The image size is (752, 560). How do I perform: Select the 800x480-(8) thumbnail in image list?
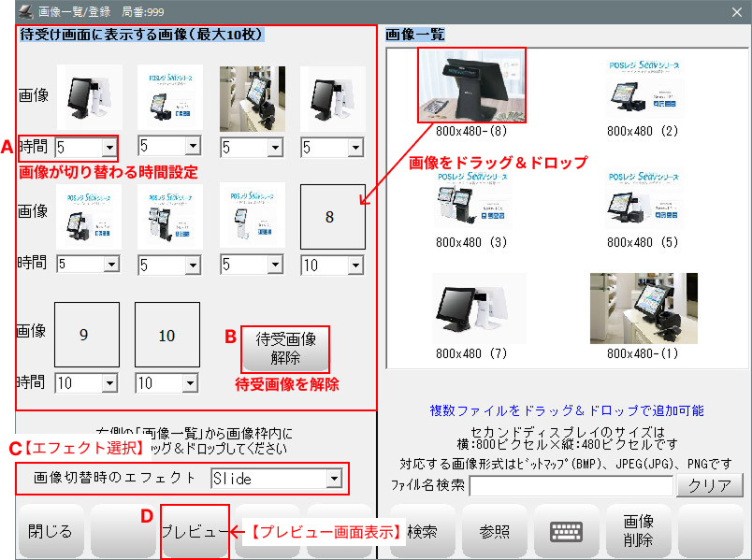point(471,86)
